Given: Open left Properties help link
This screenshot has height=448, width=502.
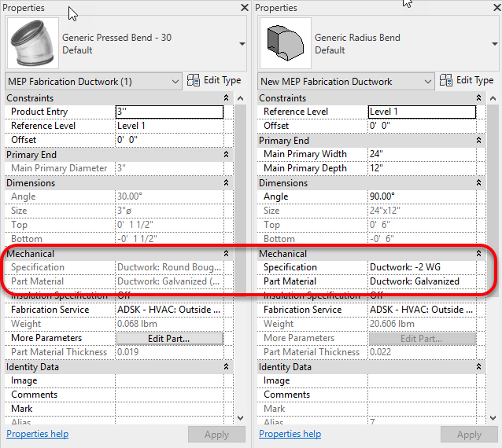Looking at the screenshot, I should point(38,434).
